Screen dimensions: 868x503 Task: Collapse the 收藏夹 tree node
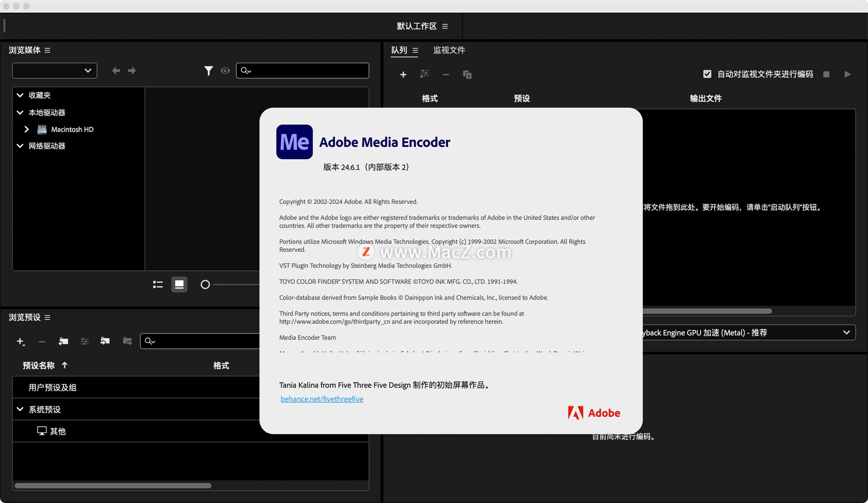[20, 95]
